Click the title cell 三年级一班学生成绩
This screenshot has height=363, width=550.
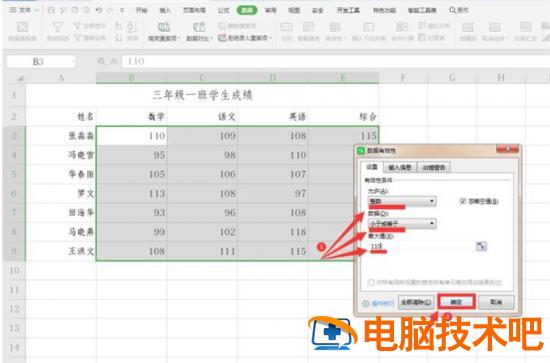click(202, 95)
